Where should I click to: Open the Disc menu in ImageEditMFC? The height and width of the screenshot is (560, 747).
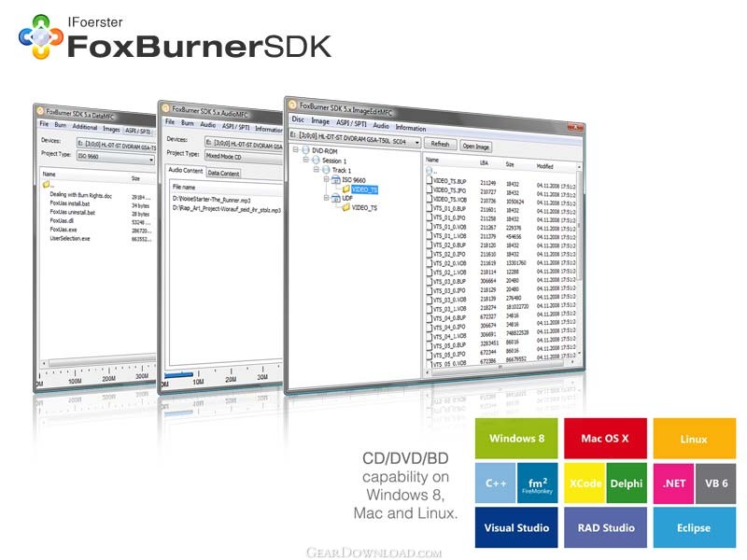298,119
